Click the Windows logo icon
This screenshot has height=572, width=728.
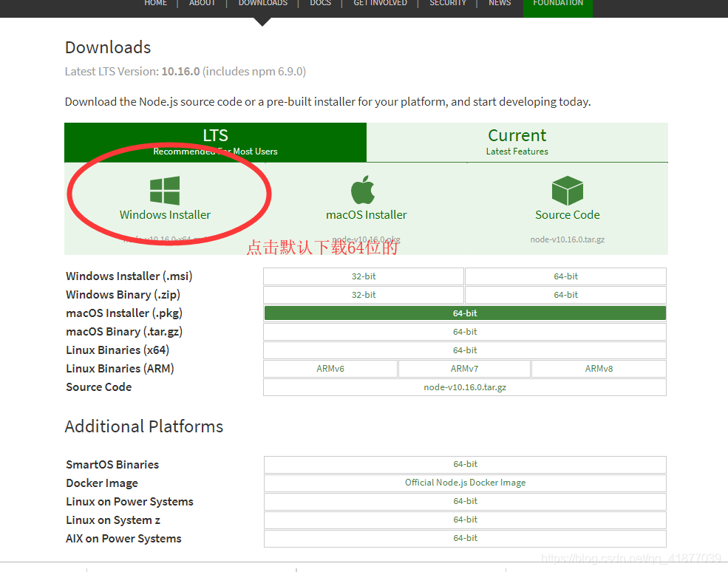coord(165,191)
